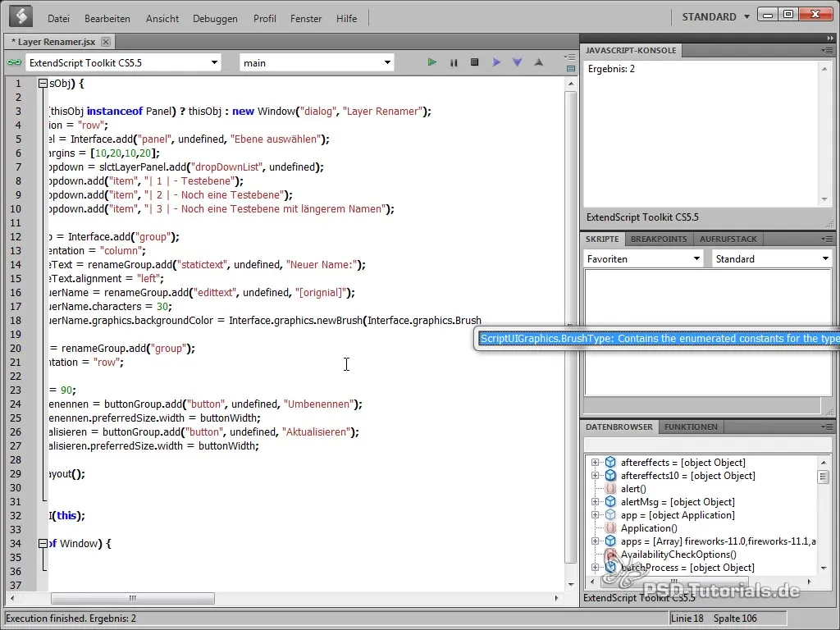Switch to the Aufrufstack tab
This screenshot has width=840, height=630.
click(x=728, y=239)
